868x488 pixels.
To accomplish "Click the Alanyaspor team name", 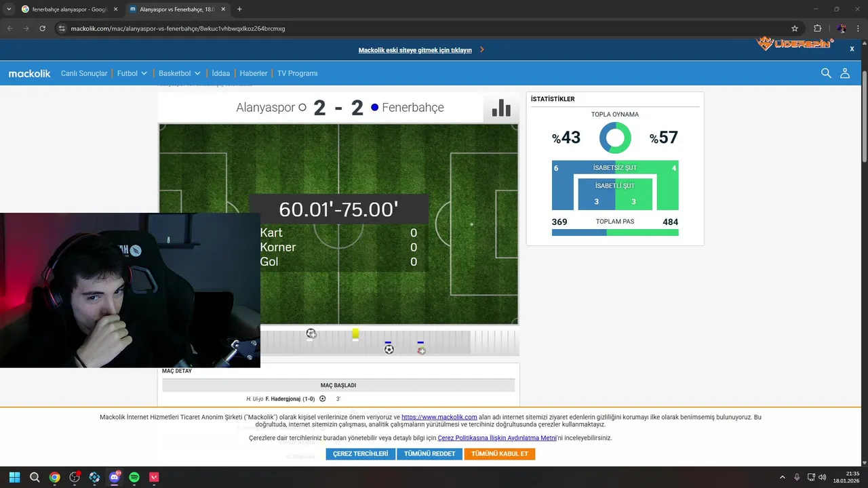I will [266, 107].
